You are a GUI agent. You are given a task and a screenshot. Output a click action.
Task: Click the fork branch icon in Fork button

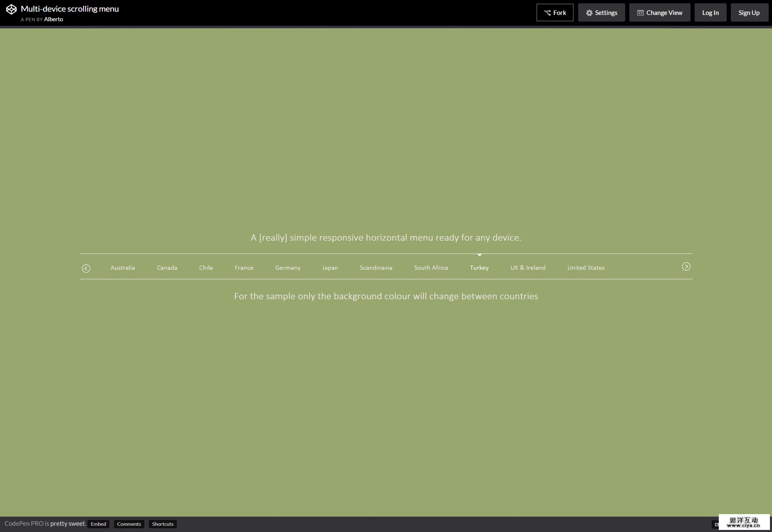tap(547, 12)
